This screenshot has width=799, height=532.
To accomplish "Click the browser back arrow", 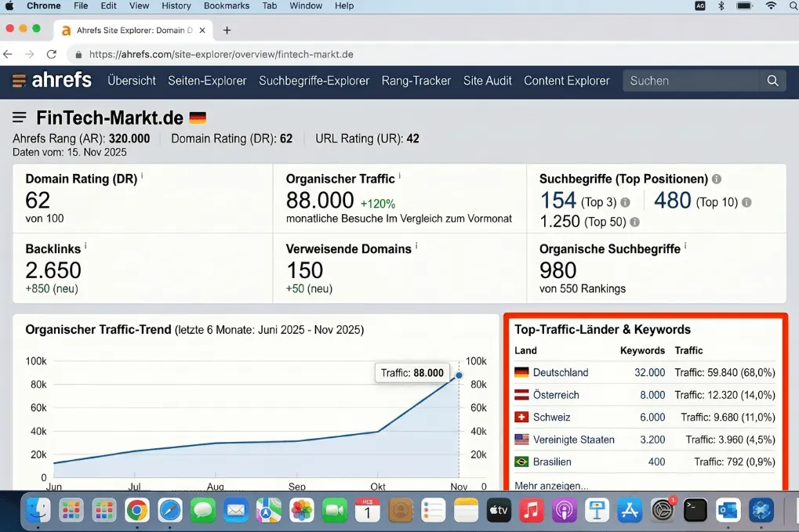I will pyautogui.click(x=8, y=54).
